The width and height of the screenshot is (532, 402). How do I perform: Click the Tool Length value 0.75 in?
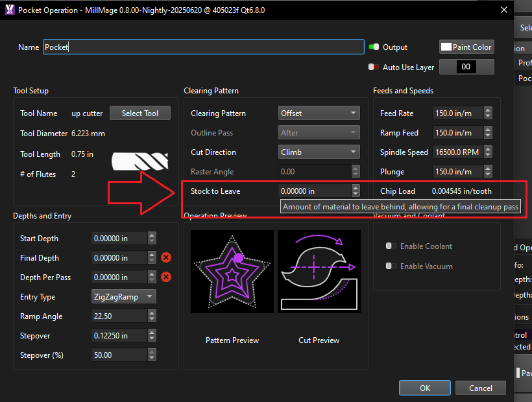82,154
